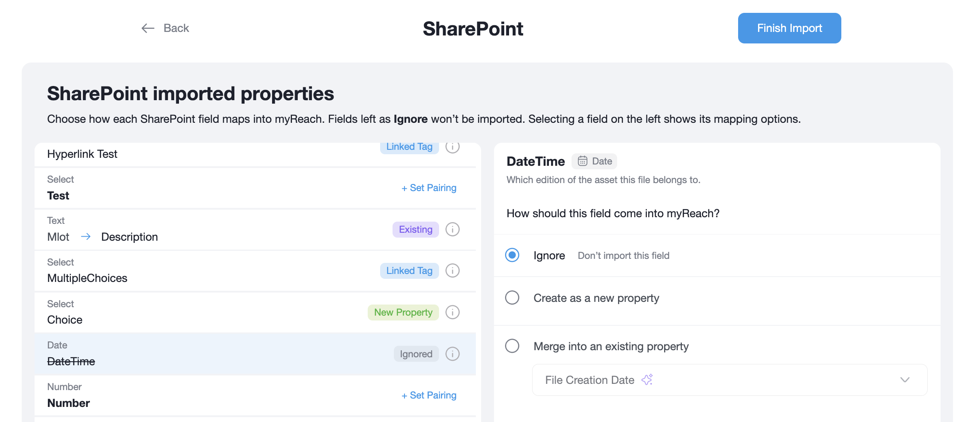Click the SharePoint imported properties heading
Viewport: 980px width, 422px height.
pos(191,94)
